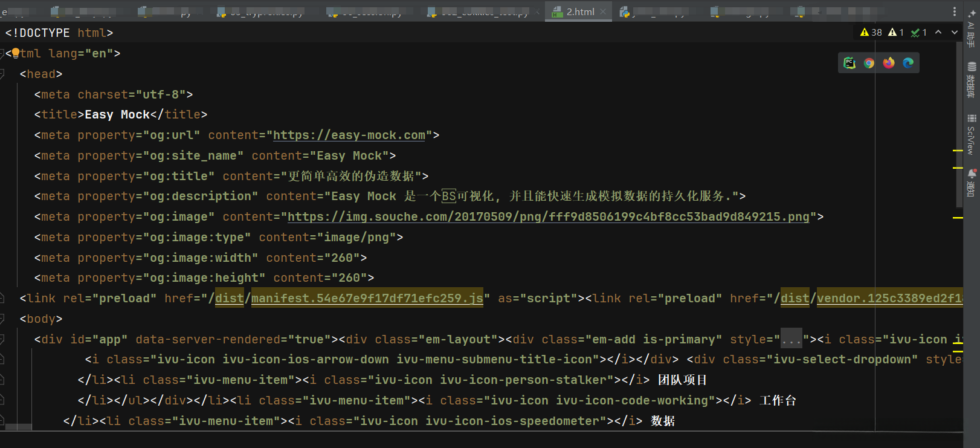Click the ivu-icon-code-working class text
Viewport: 980px width, 448px height.
tap(632, 400)
